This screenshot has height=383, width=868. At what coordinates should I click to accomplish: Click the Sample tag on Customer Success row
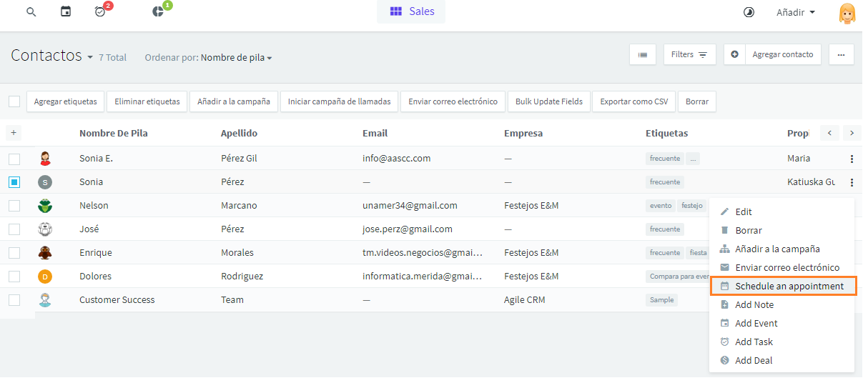point(662,300)
